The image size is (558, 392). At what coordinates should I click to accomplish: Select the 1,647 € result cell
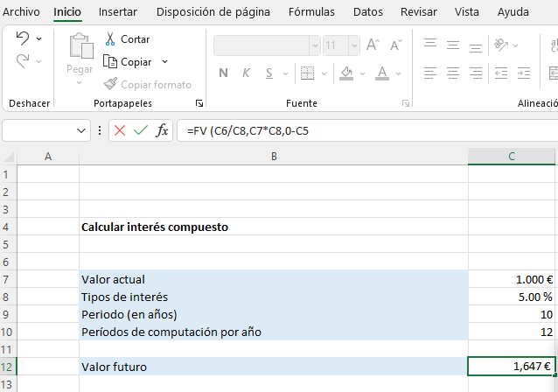pos(512,367)
